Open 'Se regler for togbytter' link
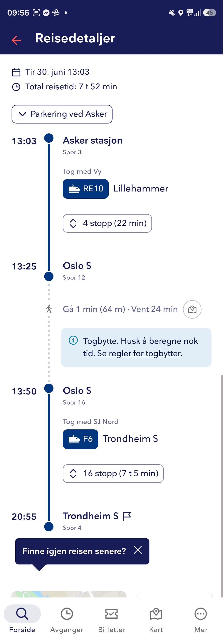 tap(139, 353)
